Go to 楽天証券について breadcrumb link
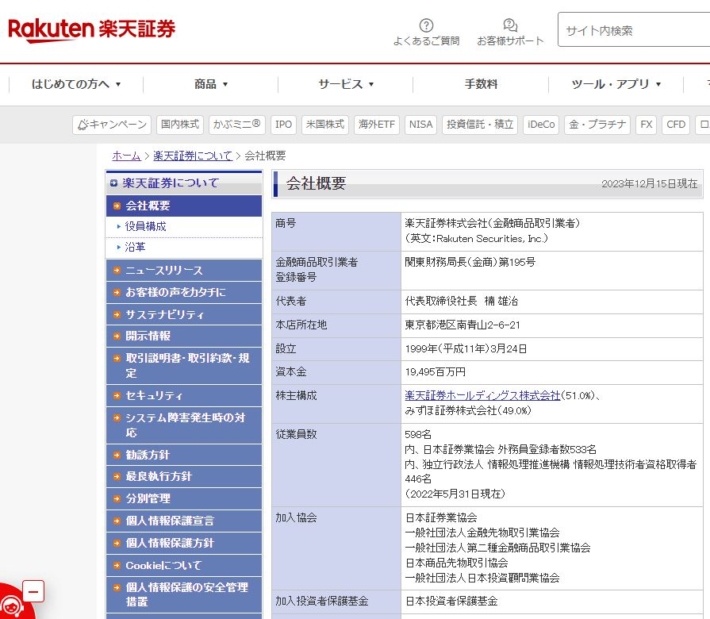 192,156
